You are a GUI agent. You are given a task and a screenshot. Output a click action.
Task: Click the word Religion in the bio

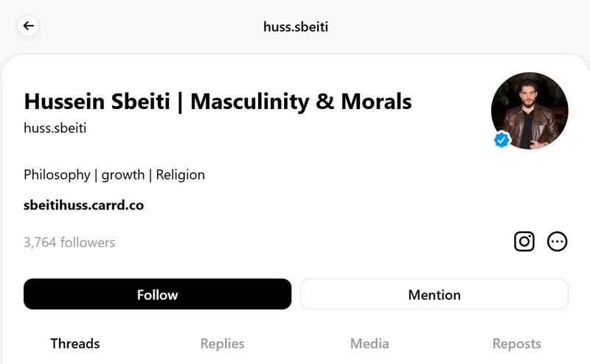(x=181, y=175)
